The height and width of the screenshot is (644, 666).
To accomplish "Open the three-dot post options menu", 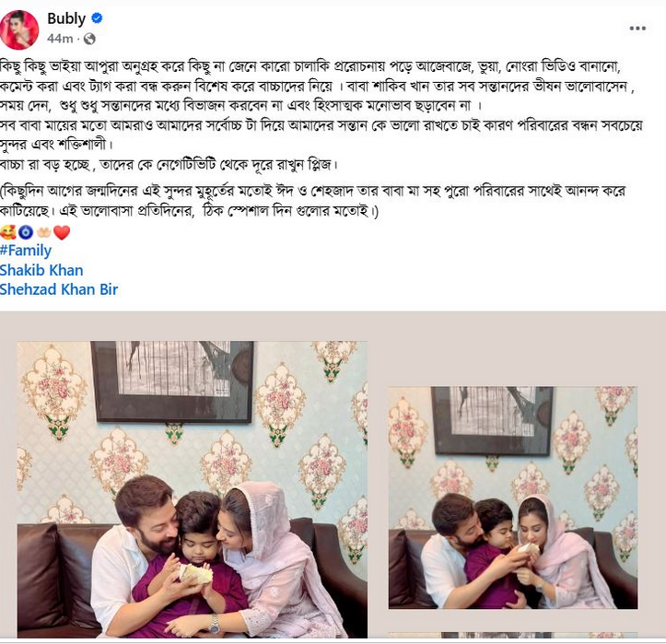I will (637, 29).
